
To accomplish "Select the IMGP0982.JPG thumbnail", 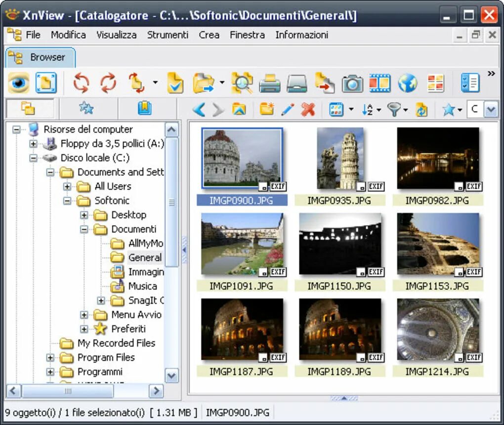I will tap(438, 159).
